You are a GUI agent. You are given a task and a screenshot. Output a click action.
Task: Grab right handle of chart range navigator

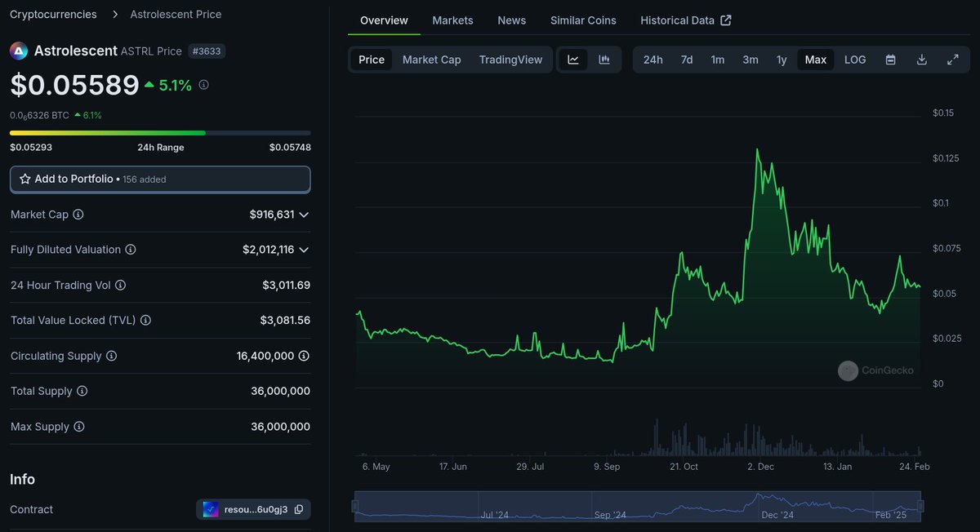point(921,506)
